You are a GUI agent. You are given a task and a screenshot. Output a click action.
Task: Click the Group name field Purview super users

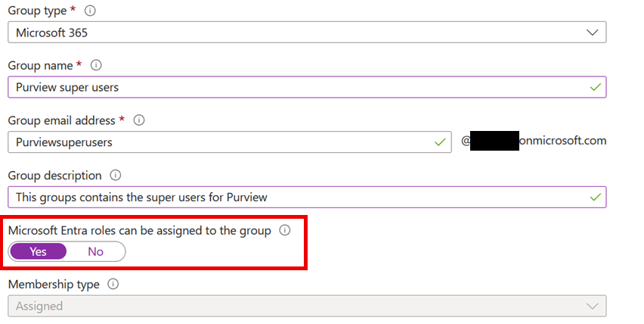307,87
